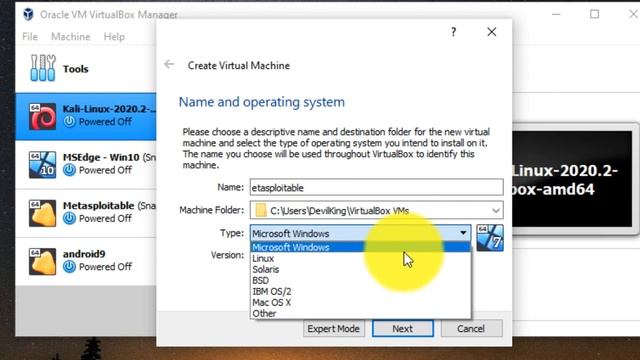Choose Mac OS X from the Type list
Viewport: 640px width, 360px height.
tap(360, 302)
